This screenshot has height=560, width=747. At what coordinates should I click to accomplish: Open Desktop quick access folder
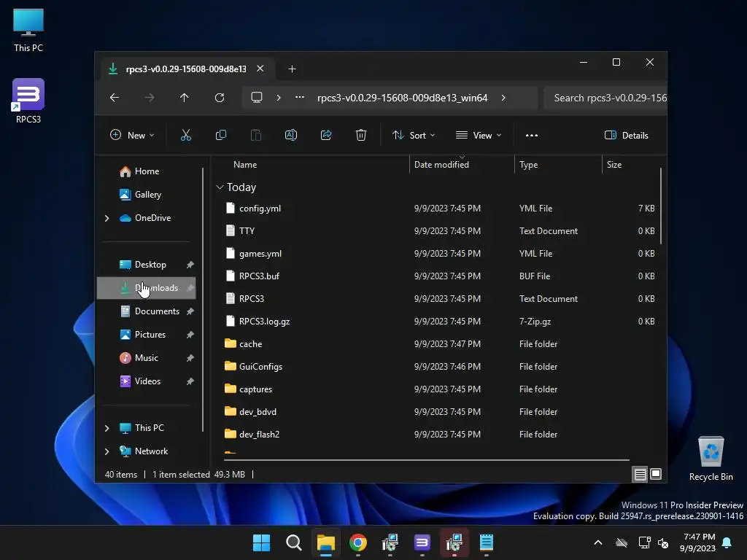point(146,264)
